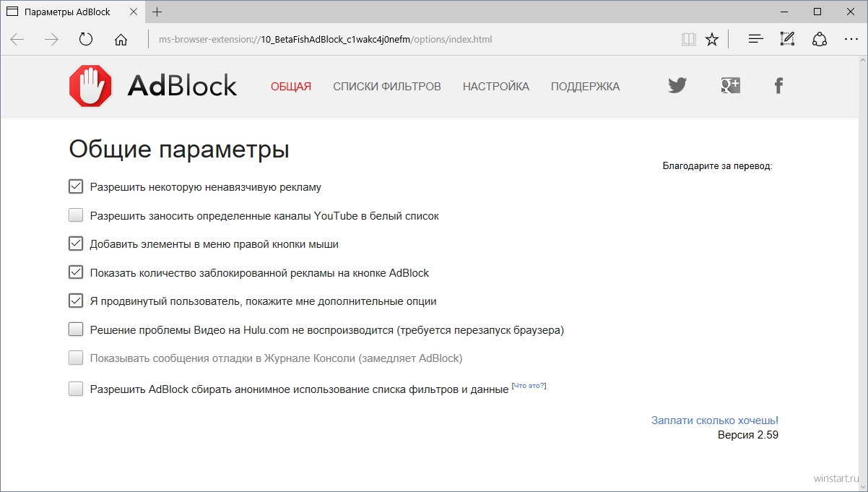Enable YouTube channels whitelist option

coord(76,215)
